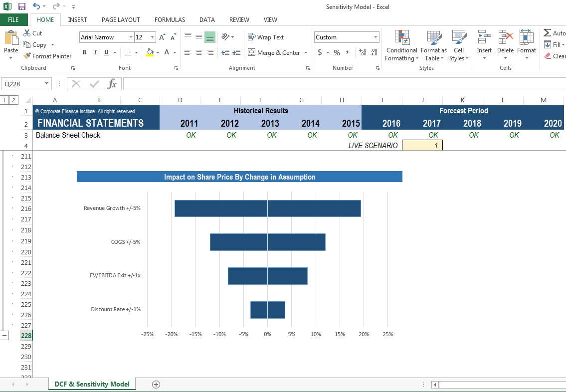566x392 pixels.
Task: Expand the Fill Color dropdown arrow
Action: (158, 52)
